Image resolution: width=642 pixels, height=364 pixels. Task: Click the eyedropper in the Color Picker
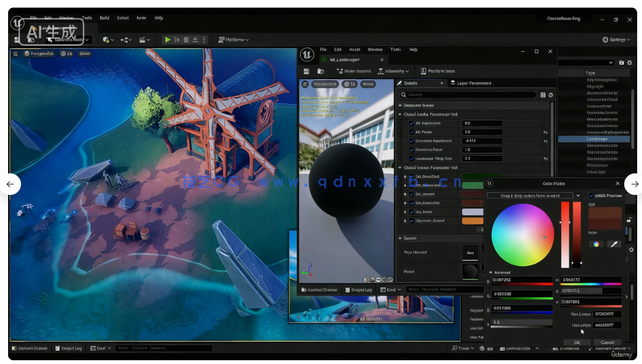pos(615,244)
